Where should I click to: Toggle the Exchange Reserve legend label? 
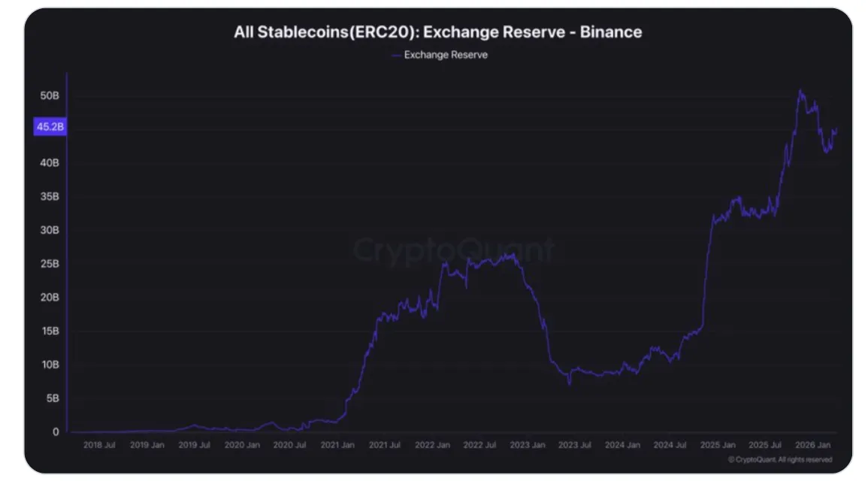(446, 55)
